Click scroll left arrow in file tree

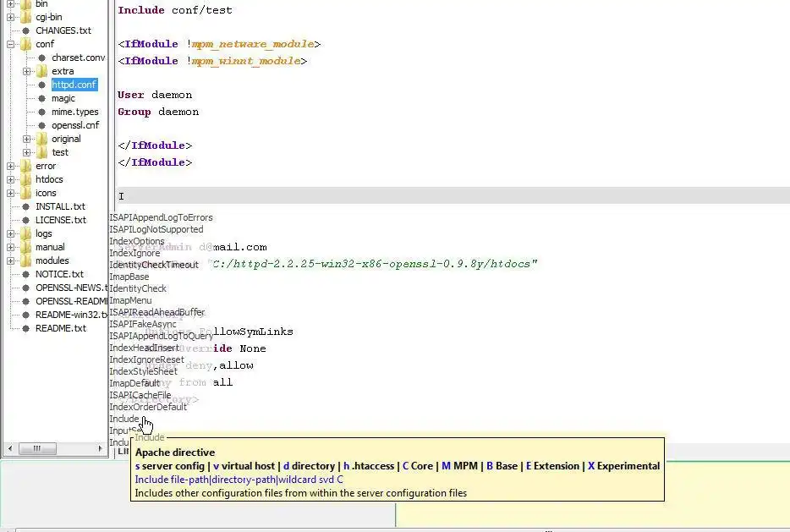point(9,448)
